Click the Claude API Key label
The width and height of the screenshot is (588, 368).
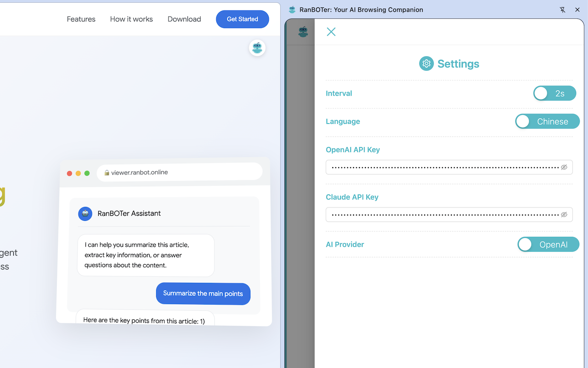tap(352, 197)
